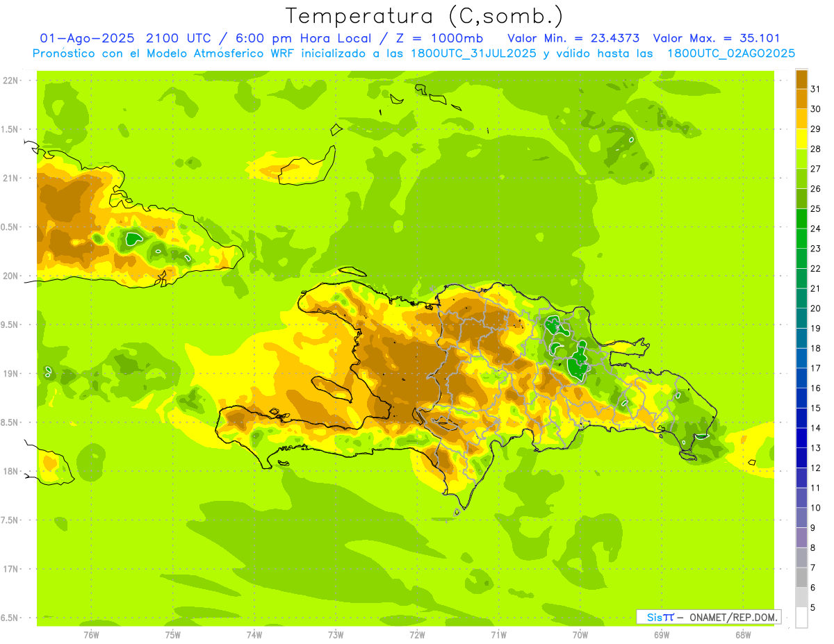Click the '75W' longitude label
Image resolution: width=834 pixels, height=644 pixels.
tap(173, 634)
